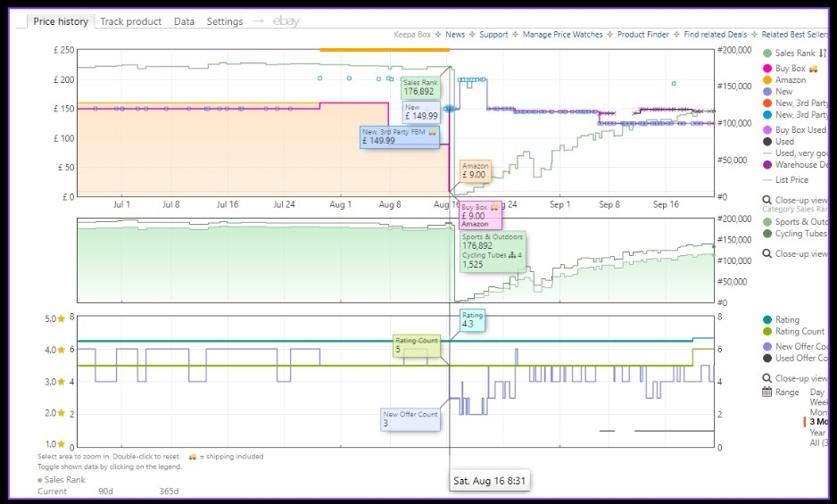Click the magnifier icon for price Close-up view
Viewport: 837px width, 504px height.
click(x=767, y=200)
